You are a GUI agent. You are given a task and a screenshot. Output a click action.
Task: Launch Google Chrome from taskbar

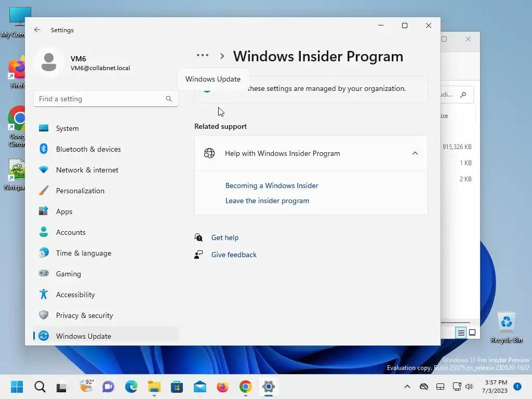245,387
